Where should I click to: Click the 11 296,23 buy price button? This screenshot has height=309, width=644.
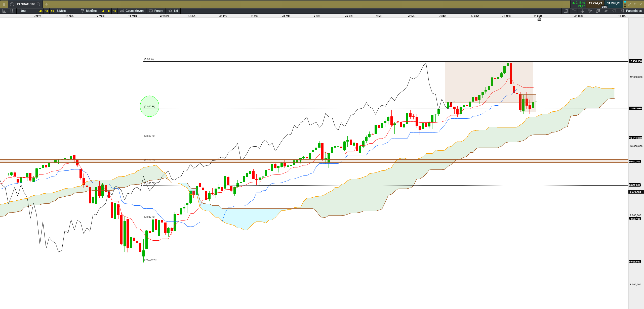click(x=614, y=3)
